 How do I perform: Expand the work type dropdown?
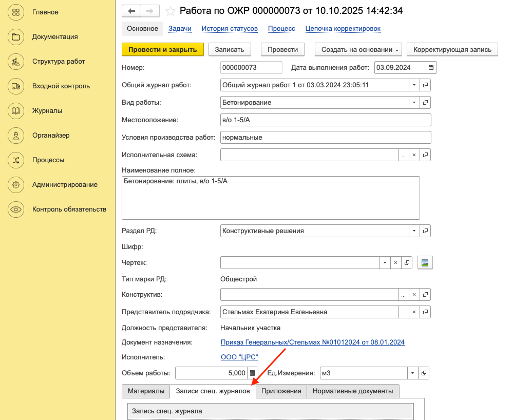click(414, 102)
